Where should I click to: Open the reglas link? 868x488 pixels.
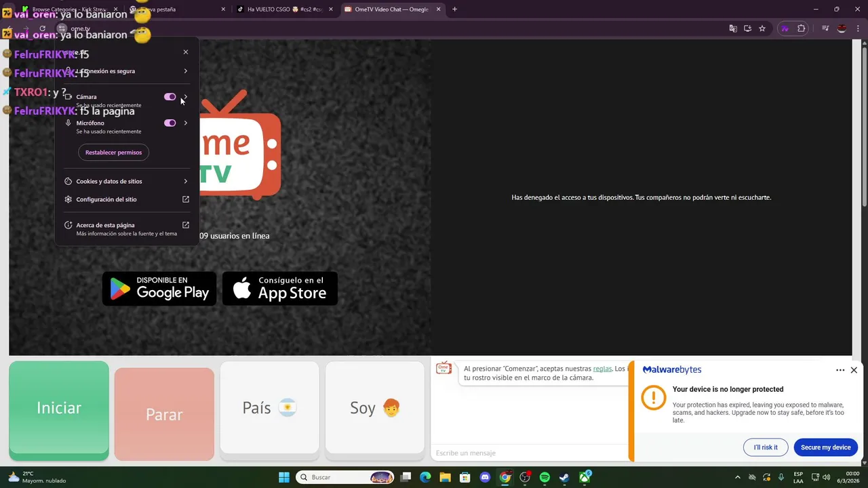(x=602, y=369)
